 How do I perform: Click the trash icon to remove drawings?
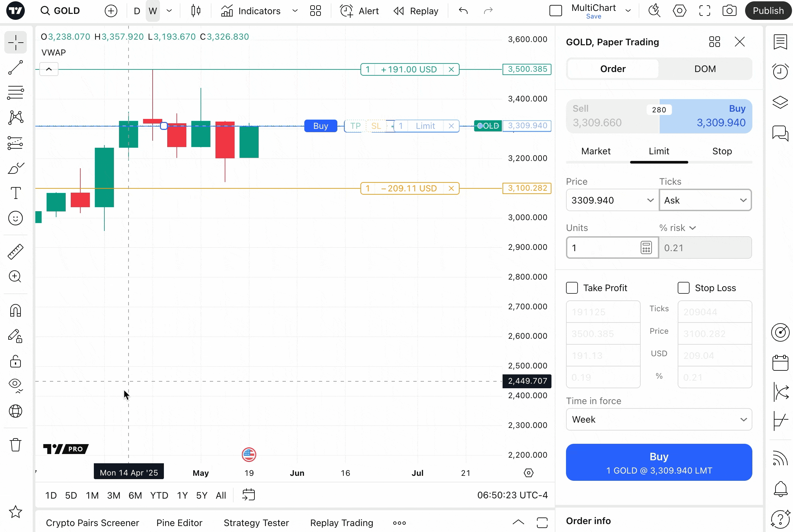coord(16,445)
